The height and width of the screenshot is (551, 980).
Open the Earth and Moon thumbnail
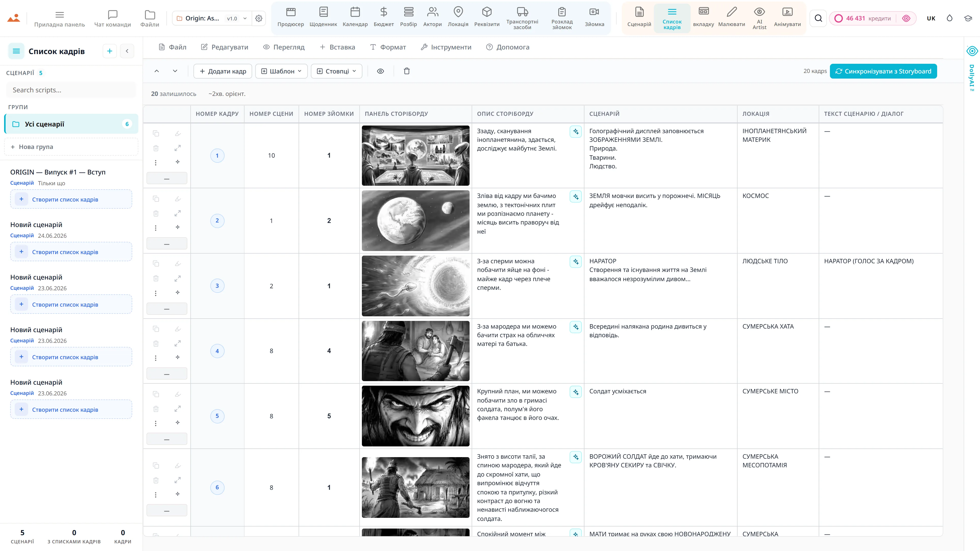(415, 221)
